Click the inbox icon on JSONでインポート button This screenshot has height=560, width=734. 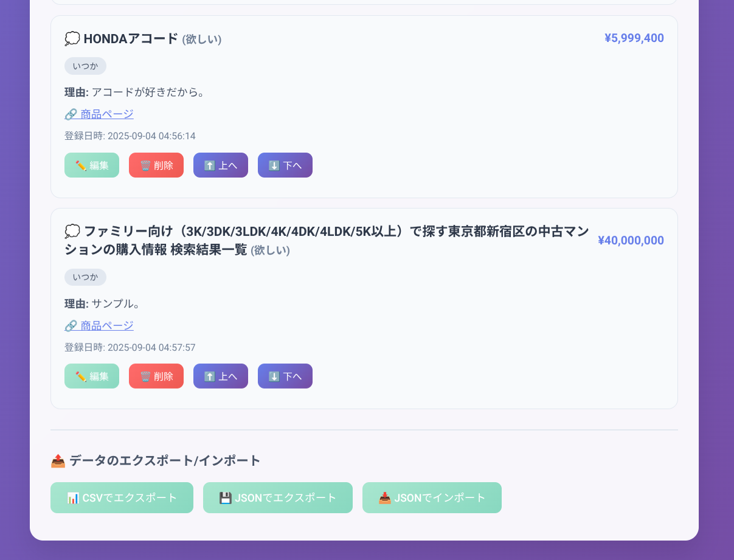(x=385, y=497)
